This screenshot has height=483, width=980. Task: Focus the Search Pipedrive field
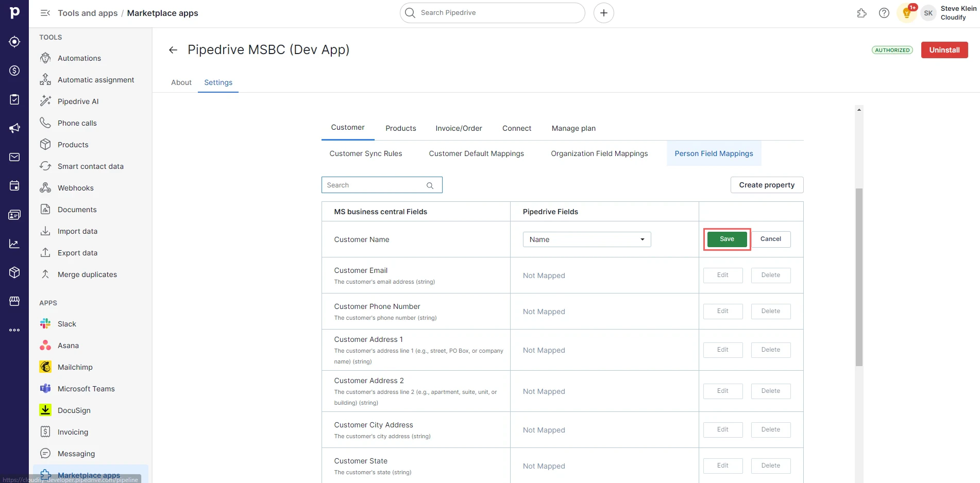click(x=493, y=13)
